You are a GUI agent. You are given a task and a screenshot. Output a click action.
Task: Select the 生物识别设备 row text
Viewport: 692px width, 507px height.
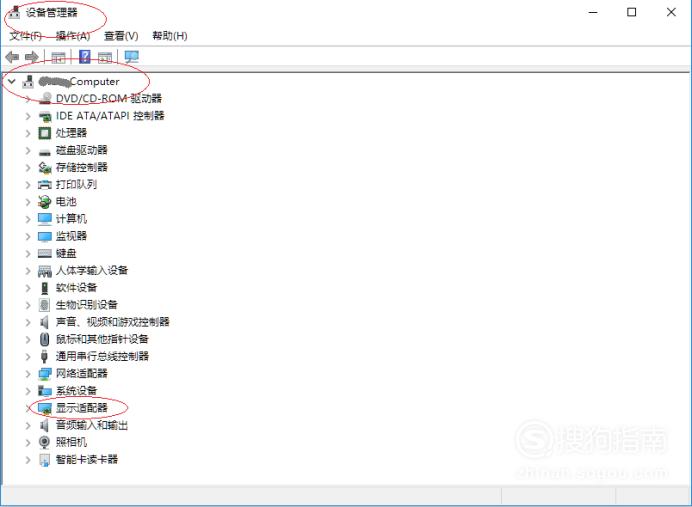point(86,305)
